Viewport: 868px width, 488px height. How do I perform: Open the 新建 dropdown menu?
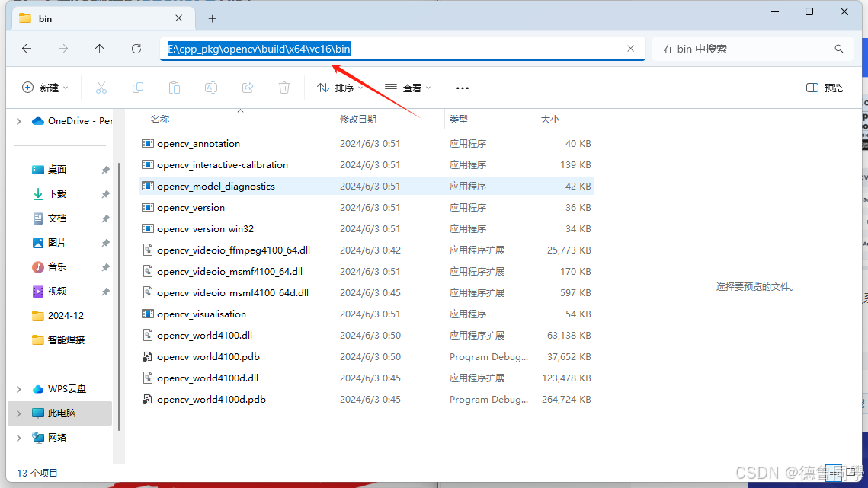pos(46,88)
